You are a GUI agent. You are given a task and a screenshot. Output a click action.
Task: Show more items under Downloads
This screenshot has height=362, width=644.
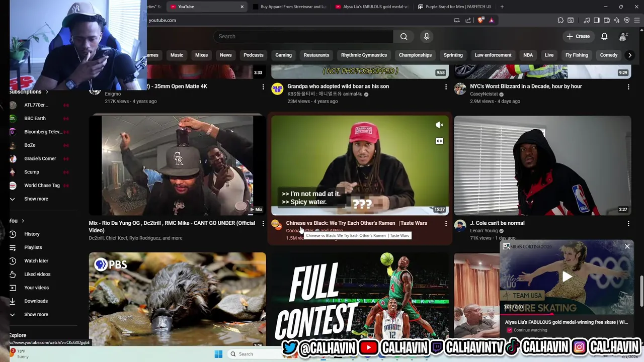pyautogui.click(x=36, y=314)
